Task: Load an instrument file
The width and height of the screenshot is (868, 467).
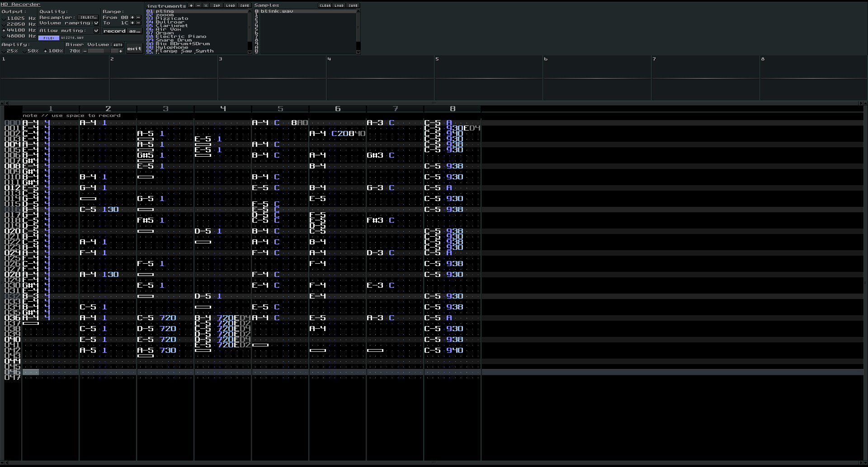Action: pyautogui.click(x=231, y=5)
